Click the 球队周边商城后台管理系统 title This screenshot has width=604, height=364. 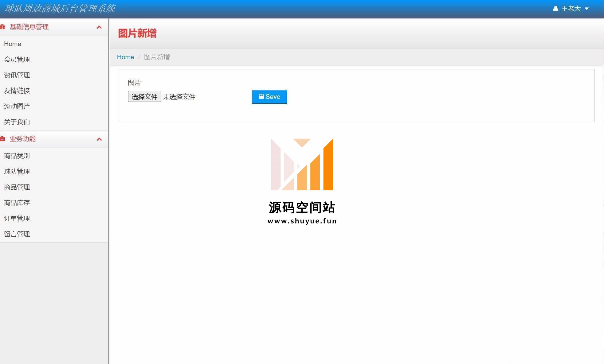[x=60, y=9]
